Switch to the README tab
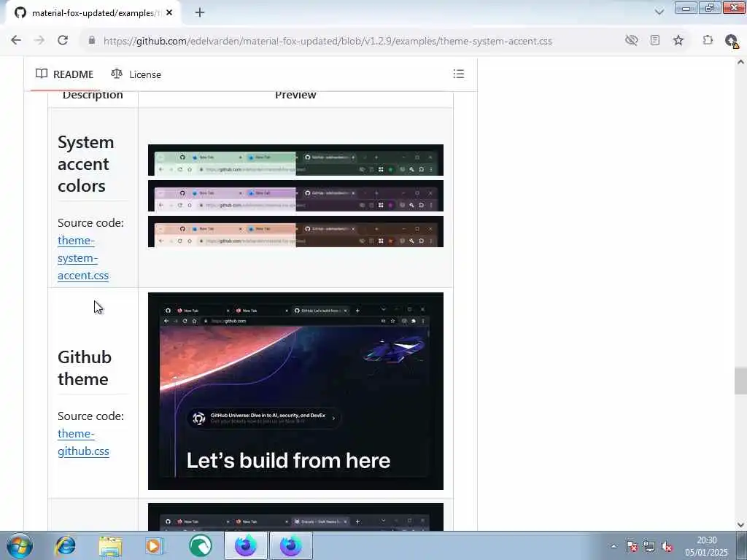 [x=64, y=74]
